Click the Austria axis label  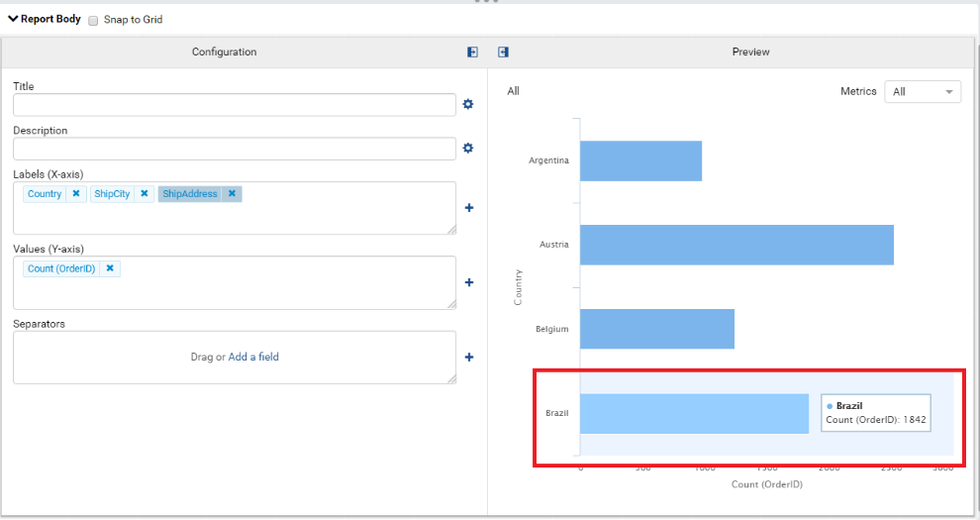553,245
